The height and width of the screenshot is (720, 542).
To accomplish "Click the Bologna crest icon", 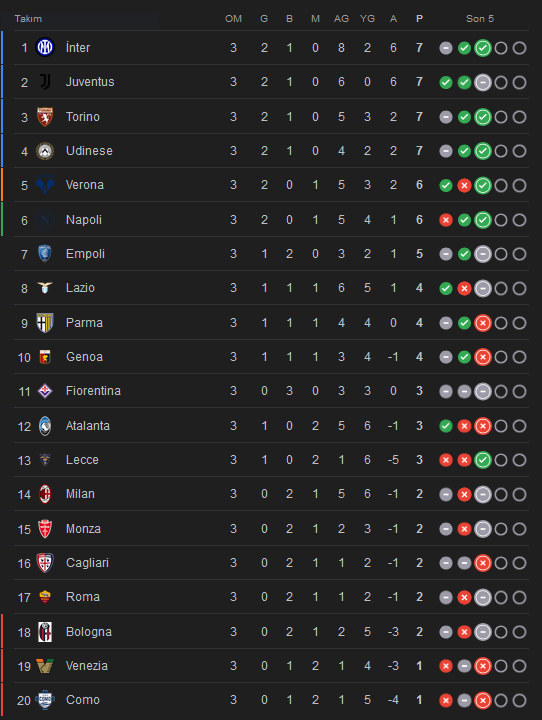I will (x=45, y=632).
